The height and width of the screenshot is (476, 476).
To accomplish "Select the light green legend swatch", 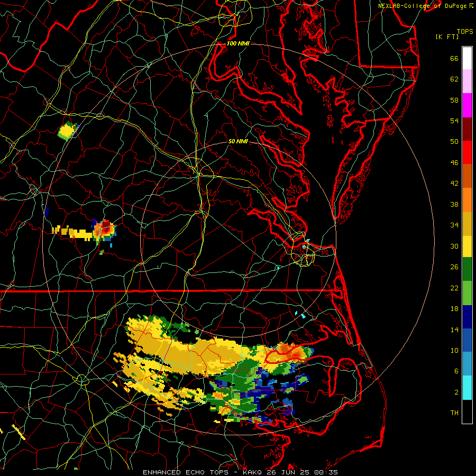I will [x=467, y=293].
